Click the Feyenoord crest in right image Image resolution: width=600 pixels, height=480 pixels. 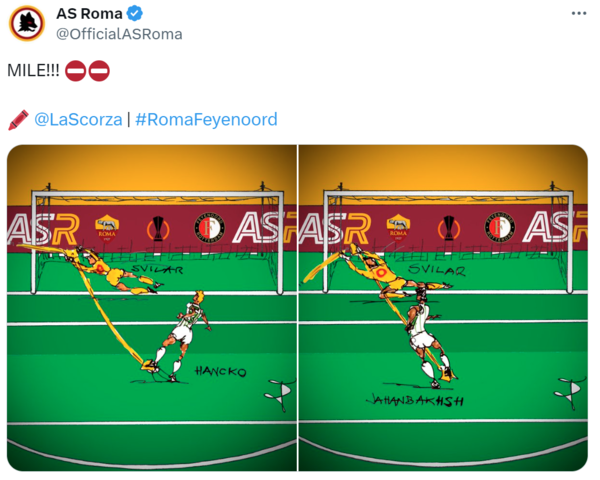(x=499, y=227)
